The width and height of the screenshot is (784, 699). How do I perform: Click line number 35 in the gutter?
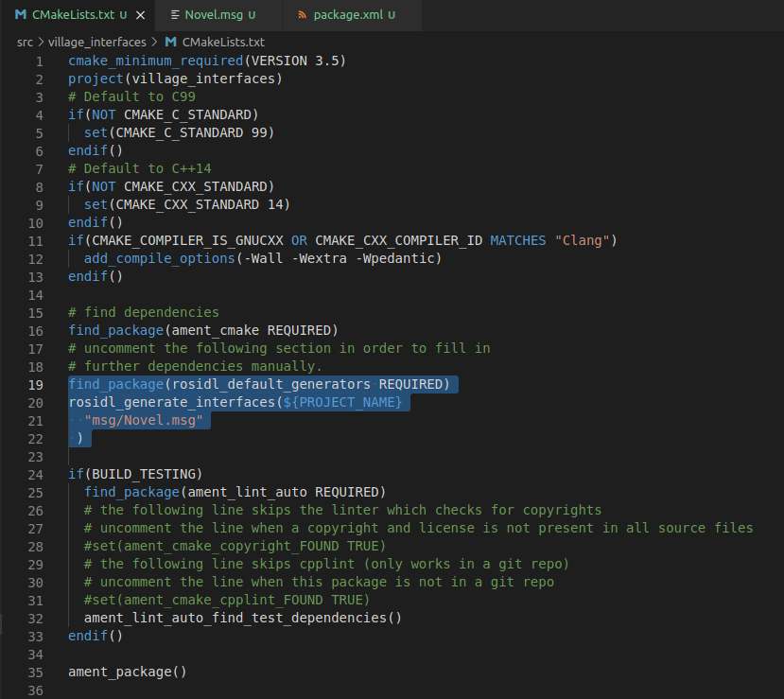coord(36,673)
